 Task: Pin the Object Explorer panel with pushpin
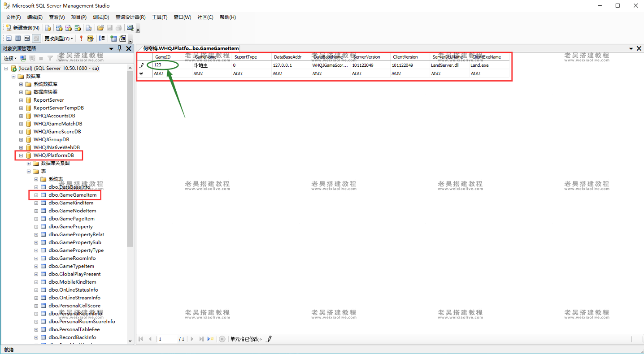click(119, 48)
